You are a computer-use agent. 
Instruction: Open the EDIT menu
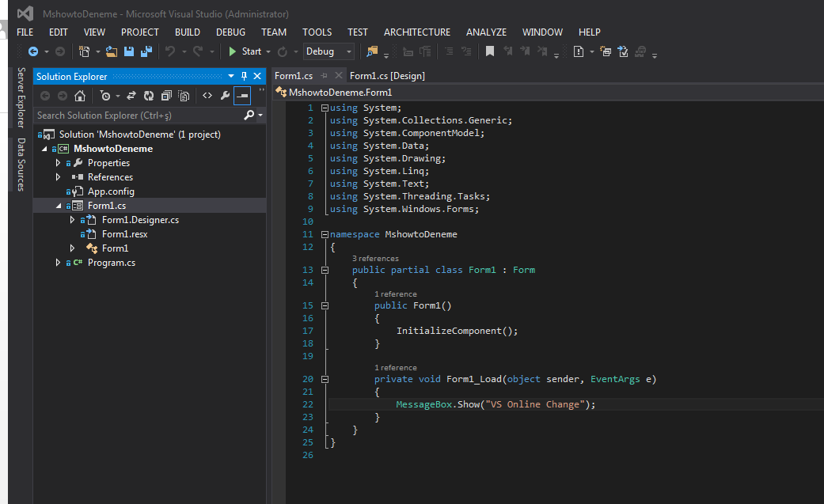coord(58,32)
